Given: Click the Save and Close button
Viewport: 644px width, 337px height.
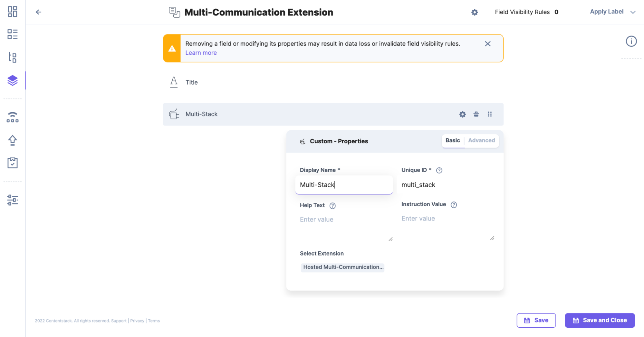Looking at the screenshot, I should coord(600,320).
